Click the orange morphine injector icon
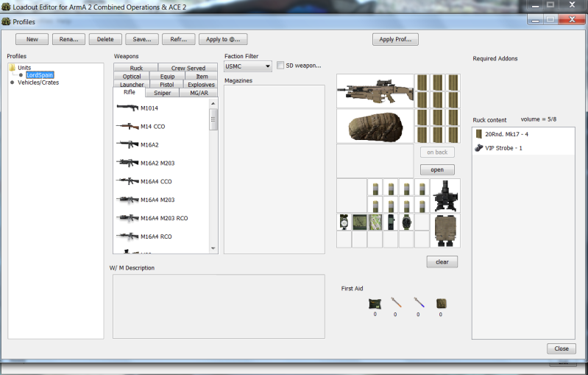Image resolution: width=588 pixels, height=375 pixels. click(x=396, y=302)
